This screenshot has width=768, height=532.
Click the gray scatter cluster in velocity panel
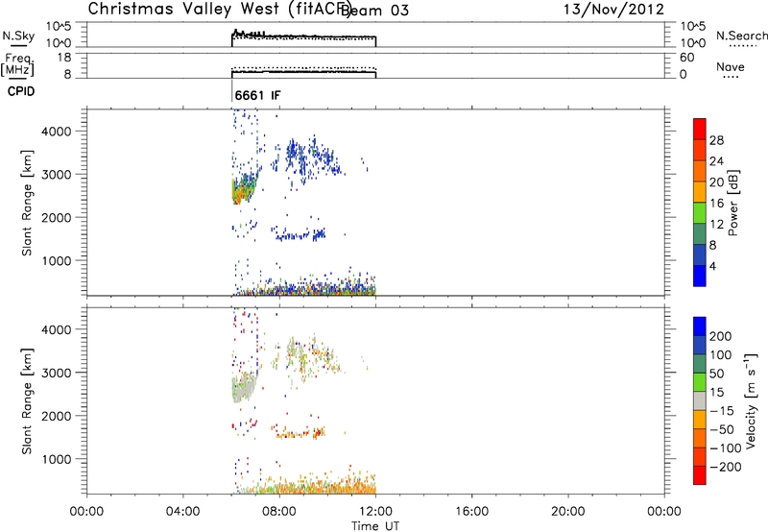coord(243,388)
